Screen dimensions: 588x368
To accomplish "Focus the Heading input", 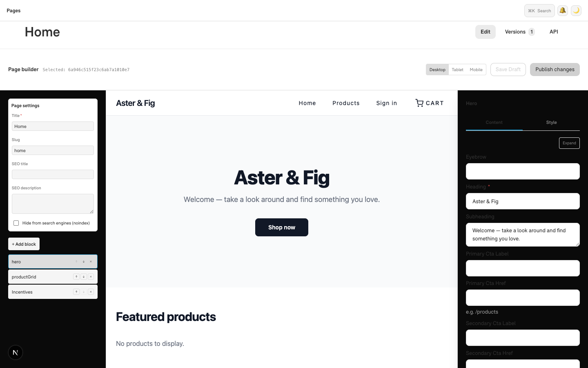I will 523,201.
